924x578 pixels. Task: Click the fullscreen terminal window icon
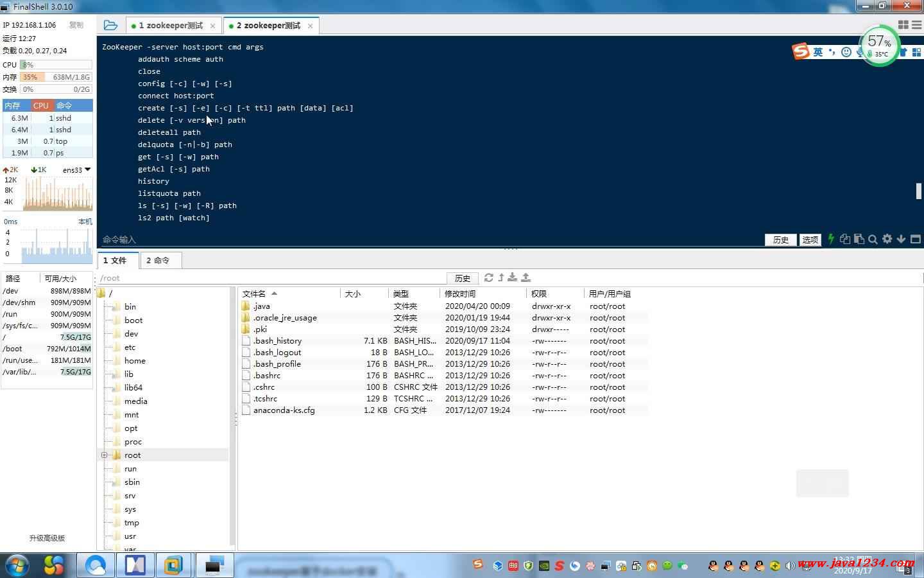916,239
